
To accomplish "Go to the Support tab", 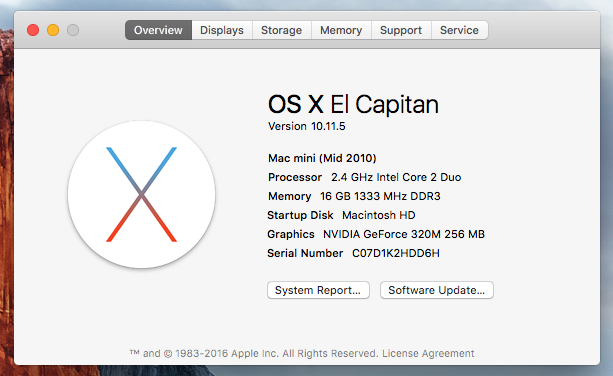I will 401,30.
